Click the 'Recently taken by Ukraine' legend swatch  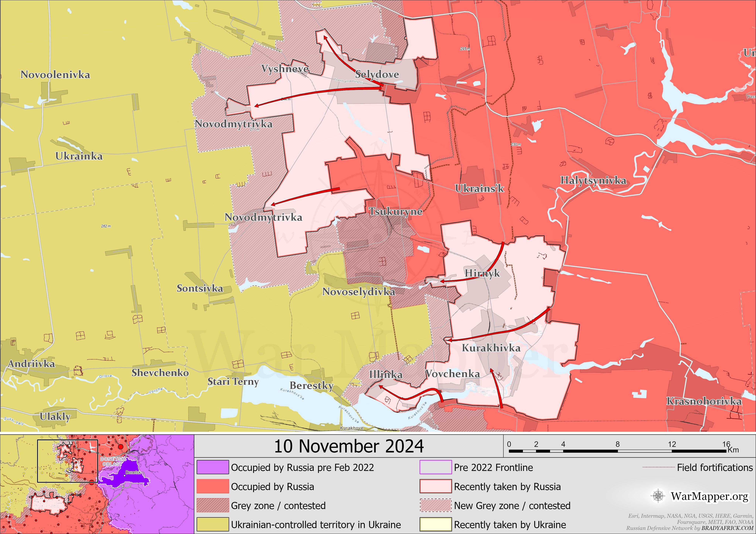435,524
